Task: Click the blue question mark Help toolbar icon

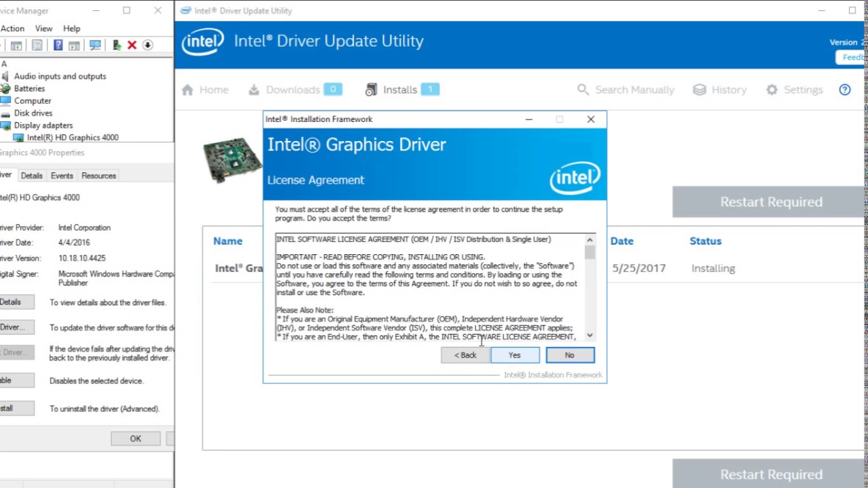Action: tap(58, 45)
